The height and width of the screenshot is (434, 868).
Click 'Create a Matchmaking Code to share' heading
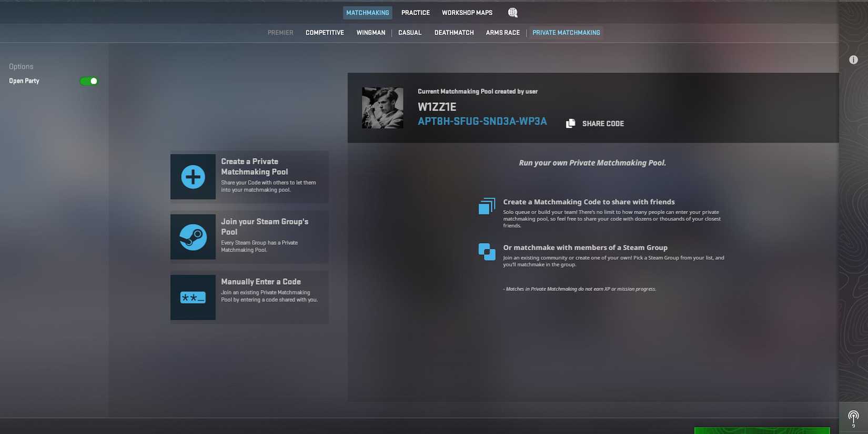pyautogui.click(x=589, y=202)
